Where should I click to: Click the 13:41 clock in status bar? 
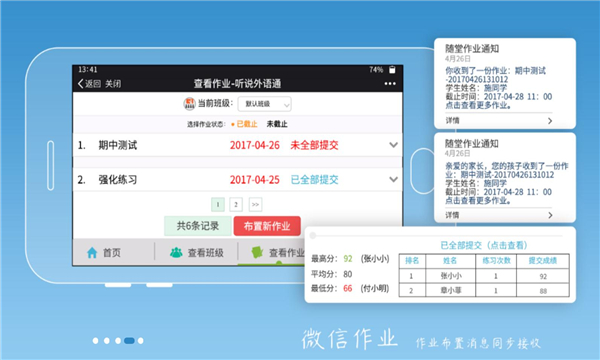click(88, 70)
